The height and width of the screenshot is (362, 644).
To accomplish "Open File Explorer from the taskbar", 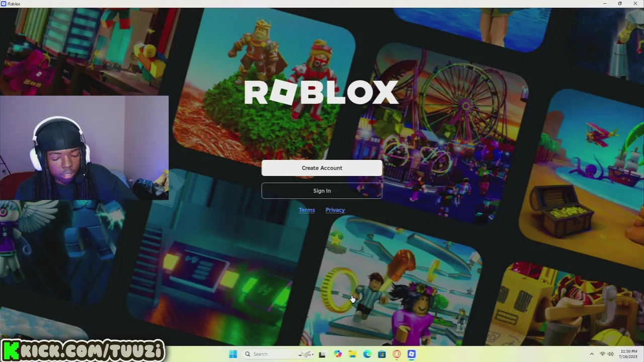I will (x=352, y=354).
